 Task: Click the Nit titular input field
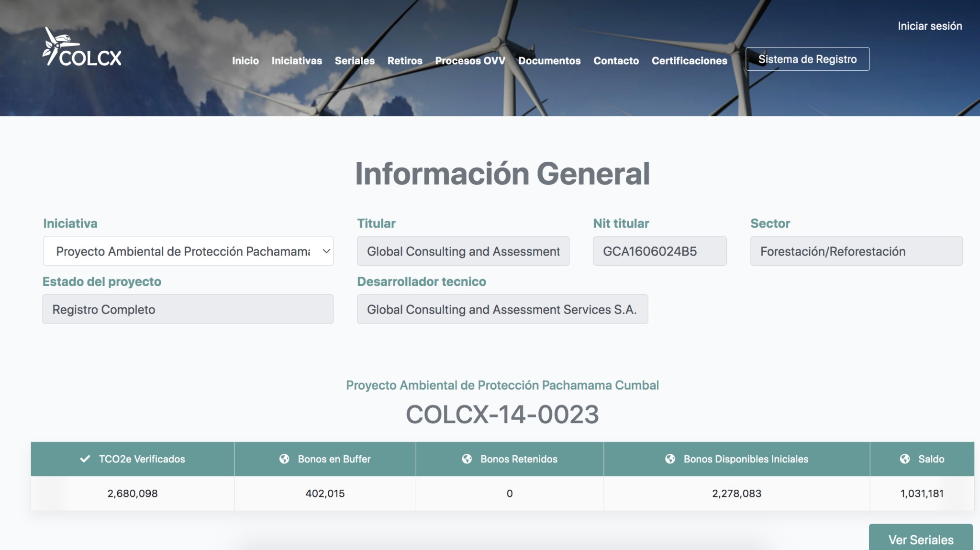pyautogui.click(x=659, y=250)
